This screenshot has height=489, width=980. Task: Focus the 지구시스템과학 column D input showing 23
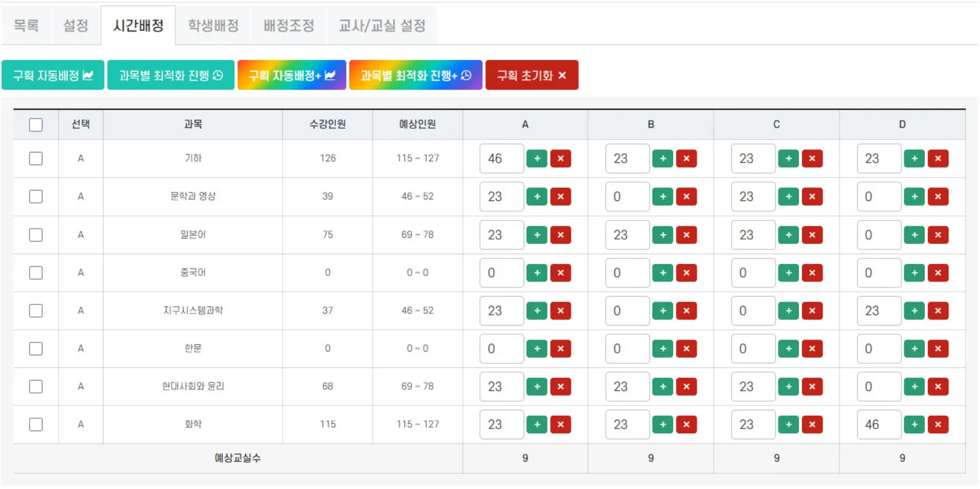879,310
